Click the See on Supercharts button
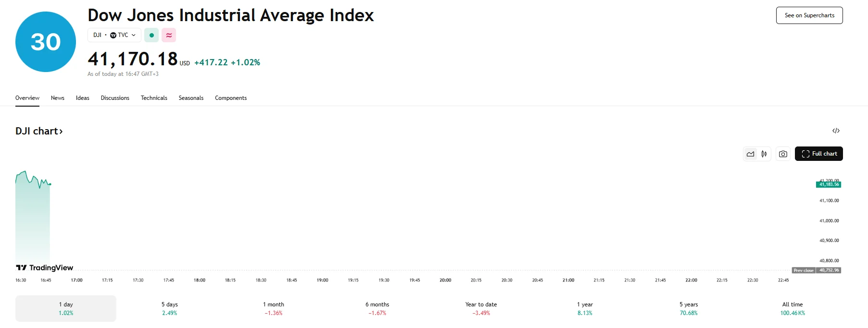Viewport: 868px width, 328px height. click(809, 15)
